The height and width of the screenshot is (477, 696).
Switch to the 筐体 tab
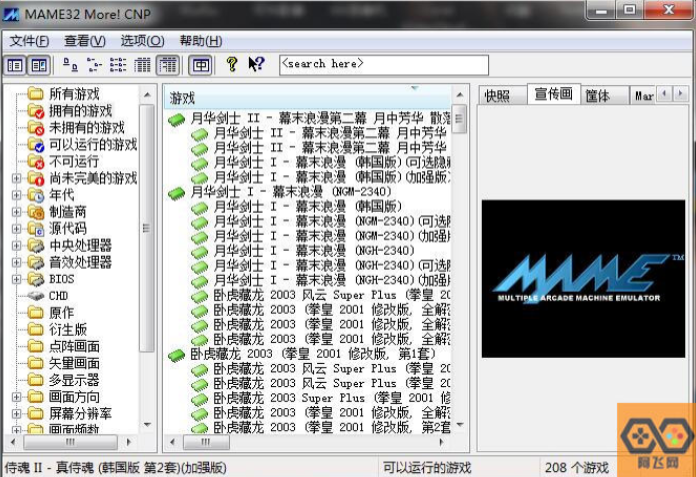click(x=598, y=96)
